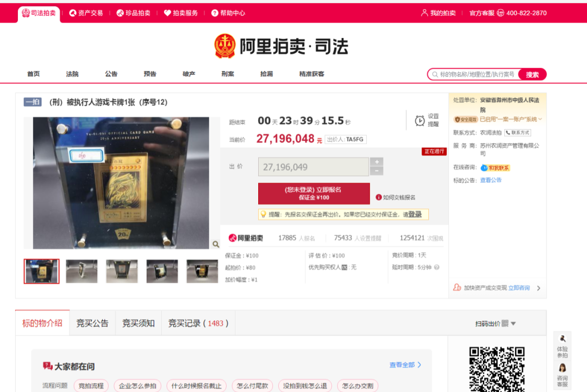This screenshot has height=392, width=587.
Task: Click the 大家都在问 chat bubble icon
Action: (x=47, y=366)
